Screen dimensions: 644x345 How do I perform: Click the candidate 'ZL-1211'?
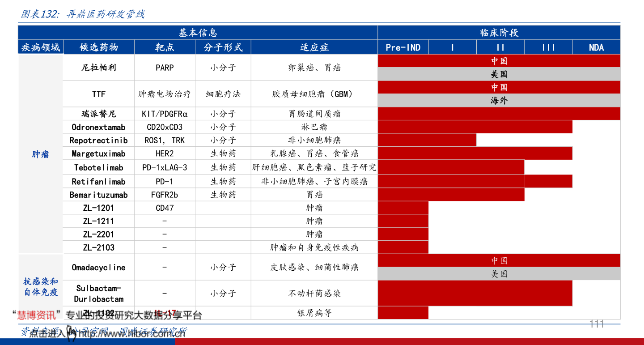point(98,221)
